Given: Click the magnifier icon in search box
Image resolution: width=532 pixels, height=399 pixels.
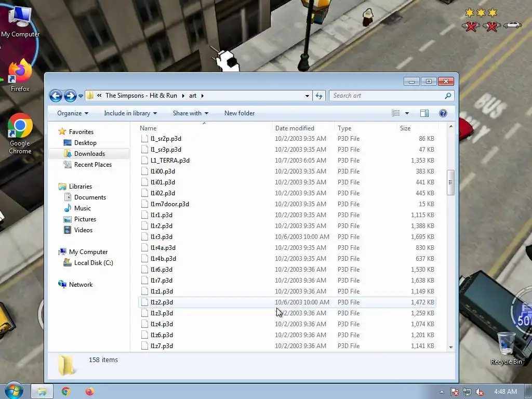Looking at the screenshot, I should click(448, 96).
